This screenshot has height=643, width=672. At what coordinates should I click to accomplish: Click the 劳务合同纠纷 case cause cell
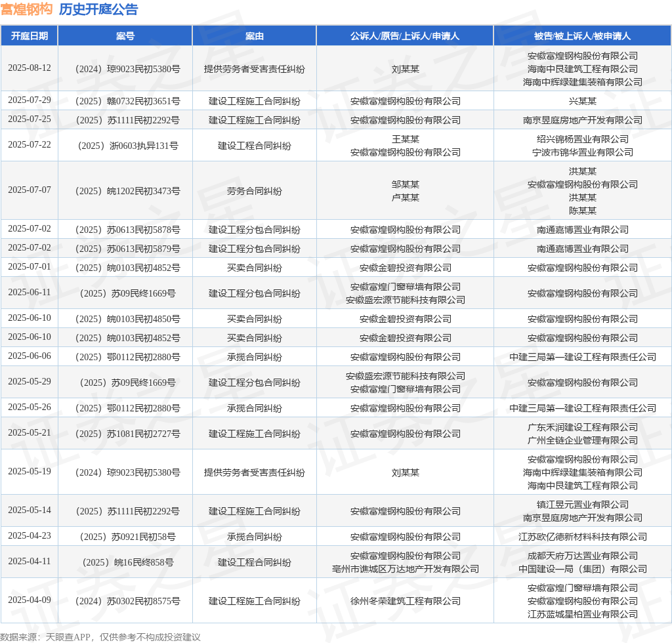pos(254,191)
